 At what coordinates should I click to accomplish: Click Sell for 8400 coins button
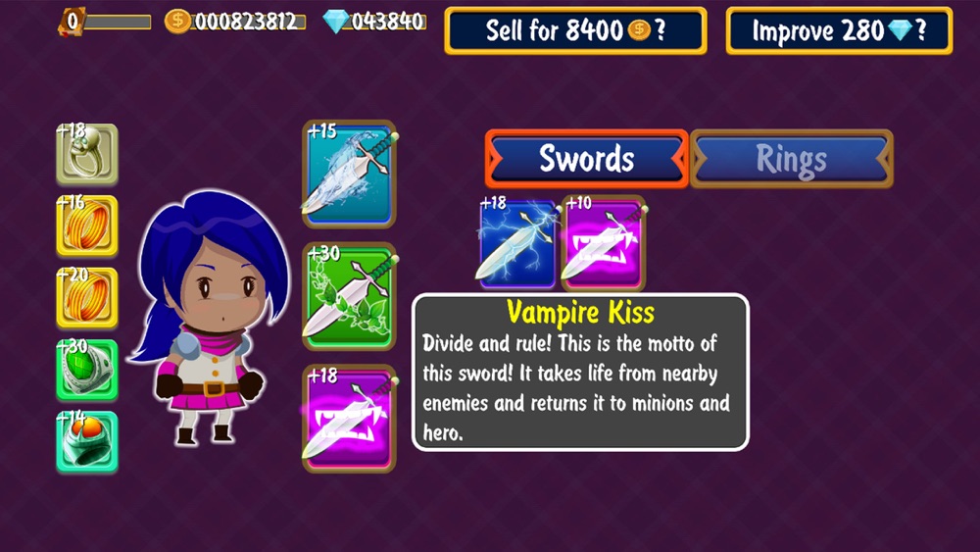point(575,30)
